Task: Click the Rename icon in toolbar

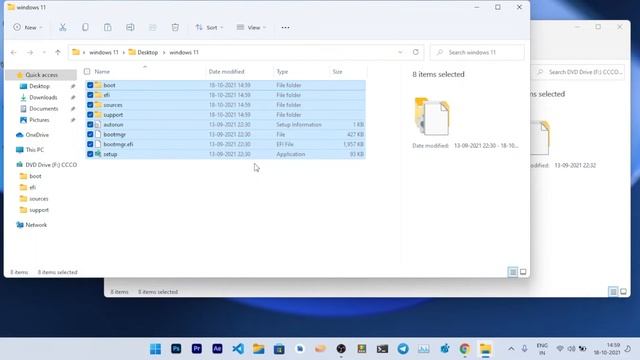Action: (130, 27)
